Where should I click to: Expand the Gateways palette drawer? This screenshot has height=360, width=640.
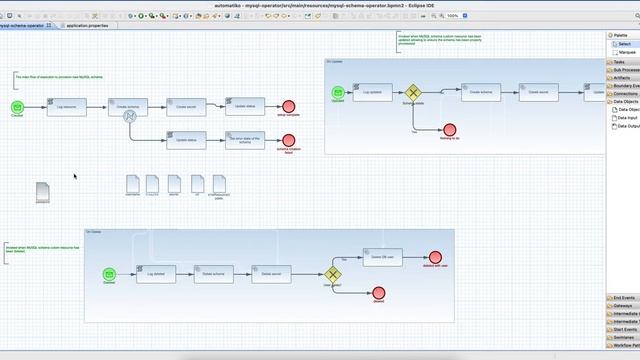tap(623, 306)
